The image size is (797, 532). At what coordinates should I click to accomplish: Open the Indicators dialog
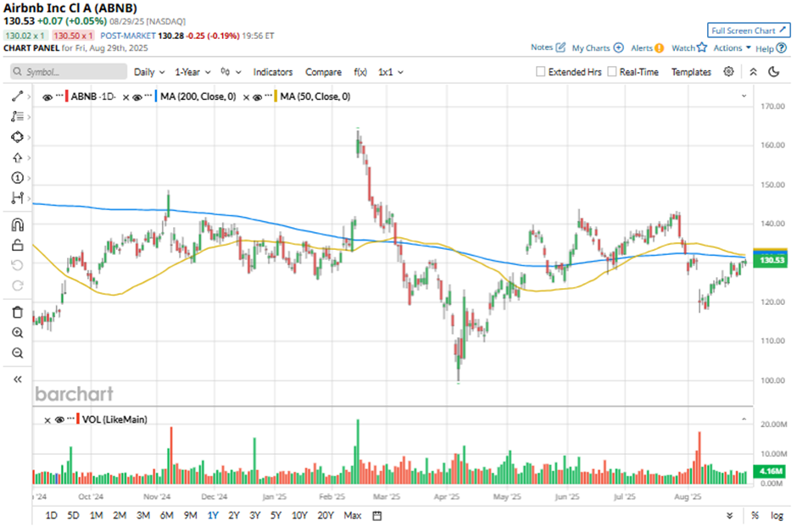pyautogui.click(x=273, y=72)
